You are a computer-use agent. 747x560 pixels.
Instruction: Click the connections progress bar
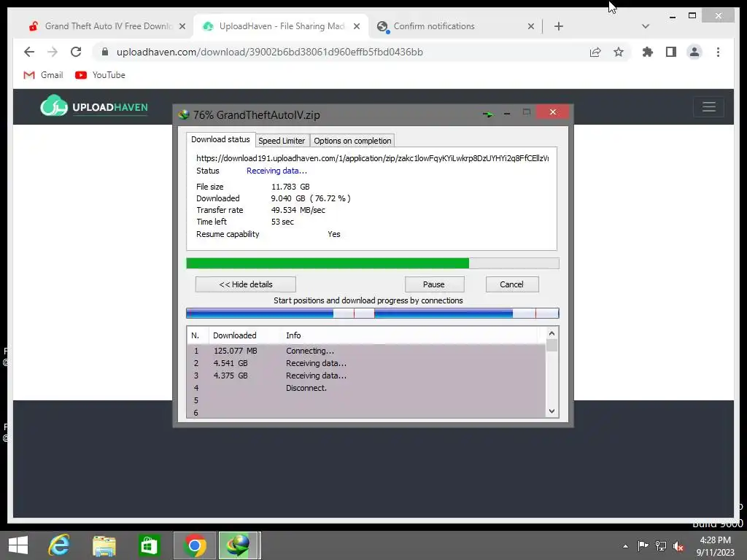point(373,313)
